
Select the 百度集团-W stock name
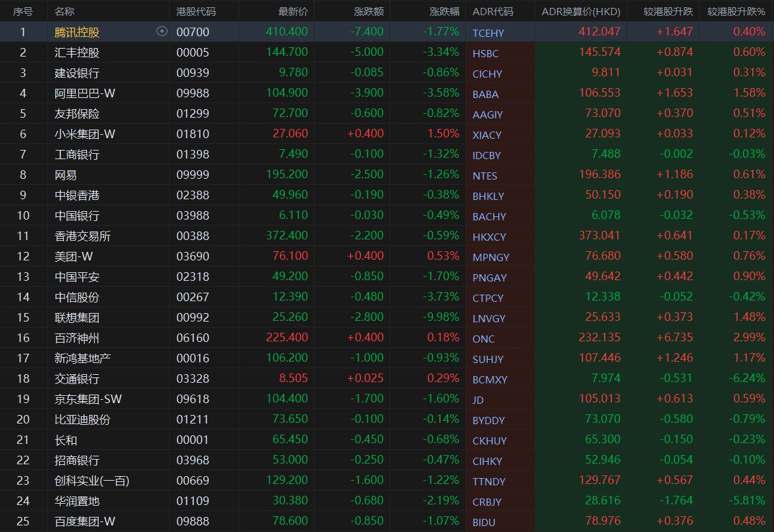pyautogui.click(x=85, y=521)
